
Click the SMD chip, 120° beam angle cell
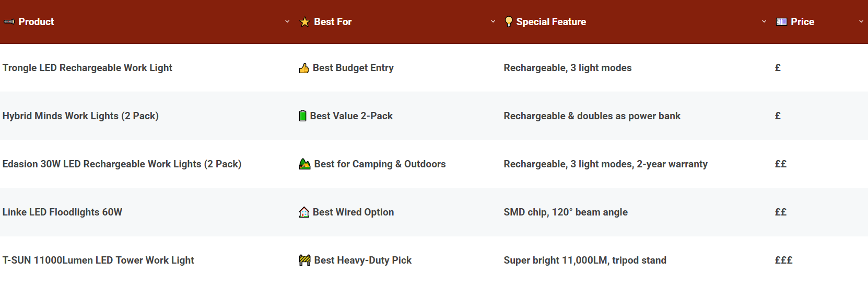tap(566, 212)
